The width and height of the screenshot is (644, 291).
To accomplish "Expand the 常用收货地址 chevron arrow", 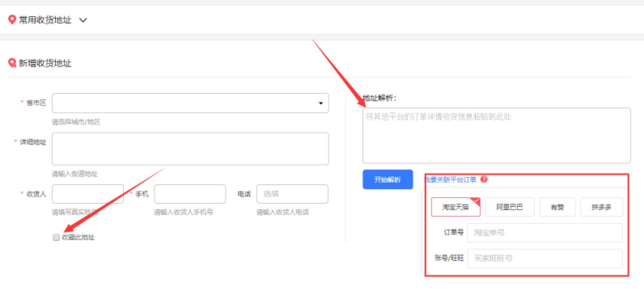I will coord(83,20).
